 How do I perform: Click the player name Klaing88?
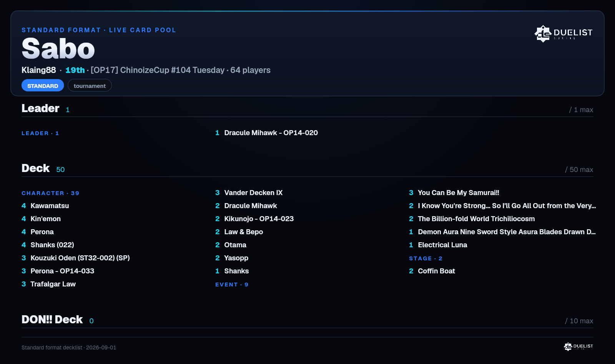(x=38, y=70)
